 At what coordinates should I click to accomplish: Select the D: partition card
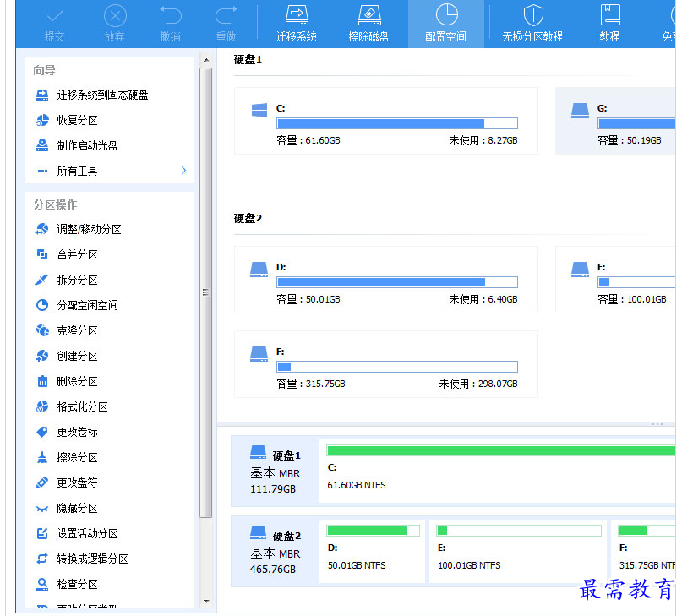tap(386, 280)
